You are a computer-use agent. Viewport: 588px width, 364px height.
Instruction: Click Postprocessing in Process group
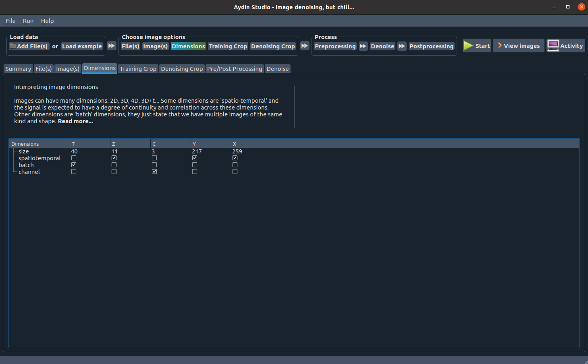click(x=432, y=46)
